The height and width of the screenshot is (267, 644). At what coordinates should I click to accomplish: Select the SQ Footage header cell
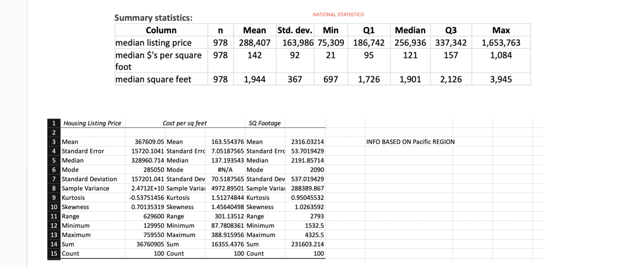[265, 123]
